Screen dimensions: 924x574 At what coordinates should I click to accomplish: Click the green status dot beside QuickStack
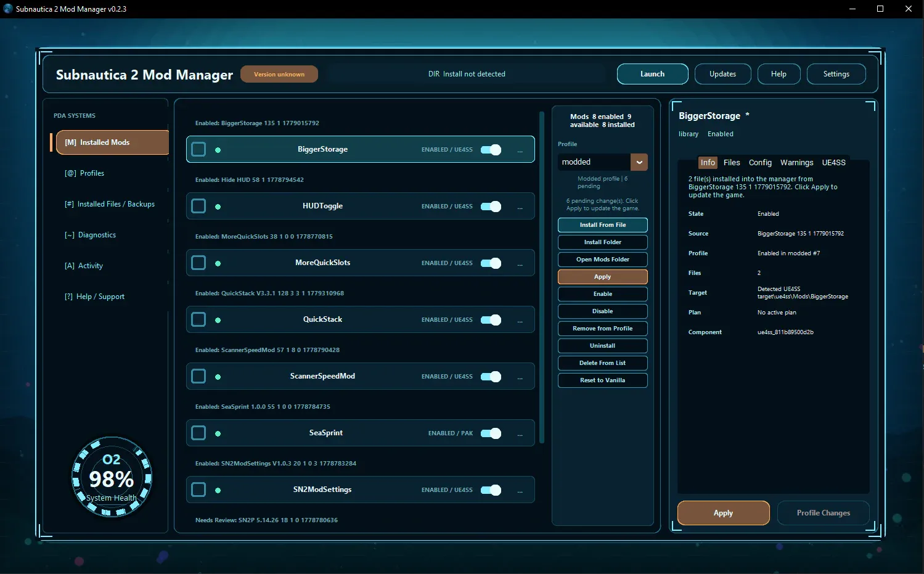[218, 320]
